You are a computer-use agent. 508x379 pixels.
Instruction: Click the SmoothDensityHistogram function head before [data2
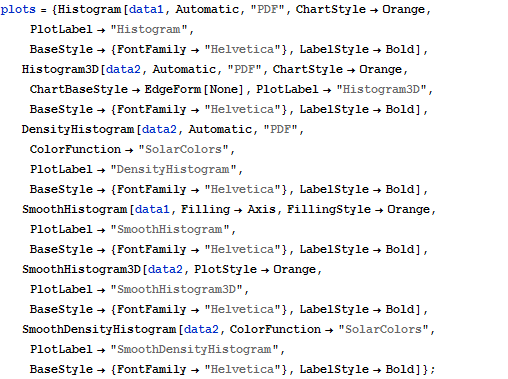tap(99, 329)
